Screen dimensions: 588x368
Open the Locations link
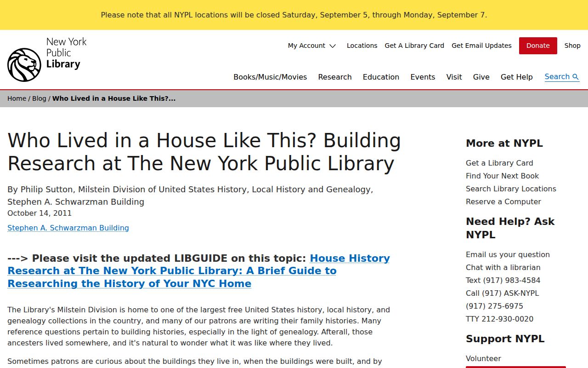tap(362, 46)
